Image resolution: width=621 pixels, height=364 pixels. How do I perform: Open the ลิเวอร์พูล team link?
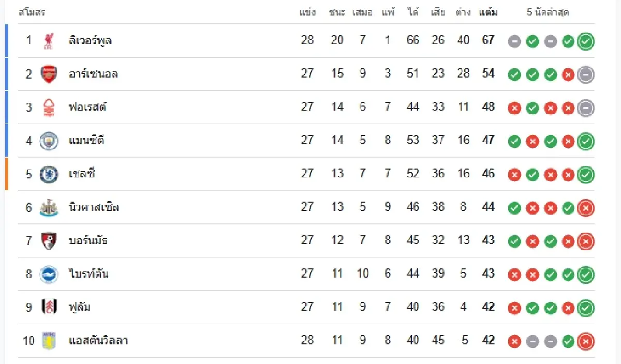tap(90, 40)
